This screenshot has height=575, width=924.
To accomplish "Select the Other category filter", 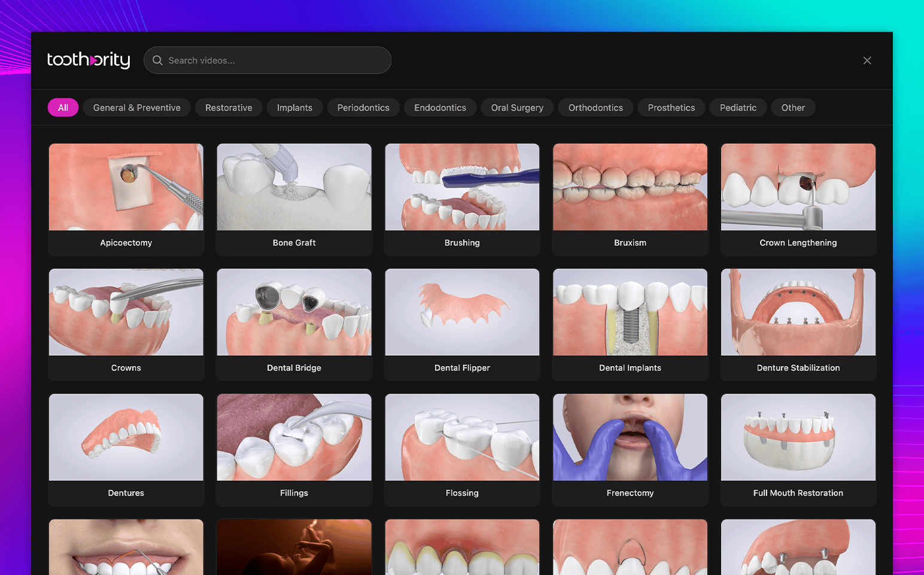I will (x=793, y=108).
